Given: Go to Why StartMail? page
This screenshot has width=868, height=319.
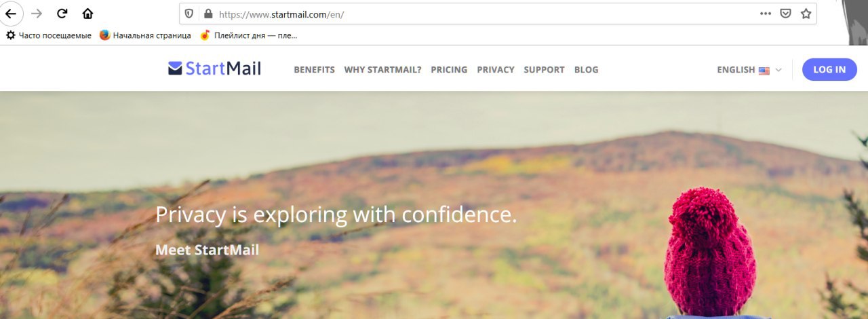Looking at the screenshot, I should point(382,70).
